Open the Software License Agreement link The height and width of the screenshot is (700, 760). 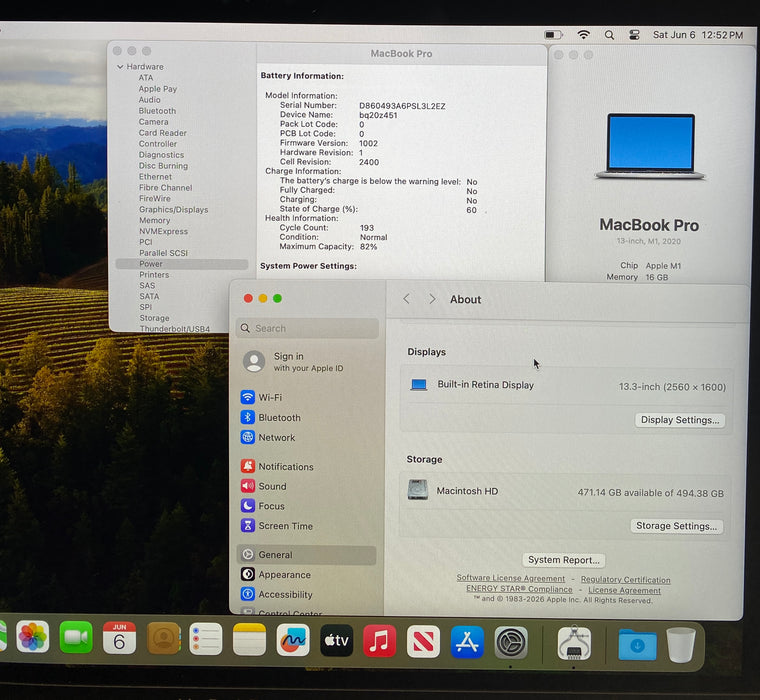coord(511,578)
